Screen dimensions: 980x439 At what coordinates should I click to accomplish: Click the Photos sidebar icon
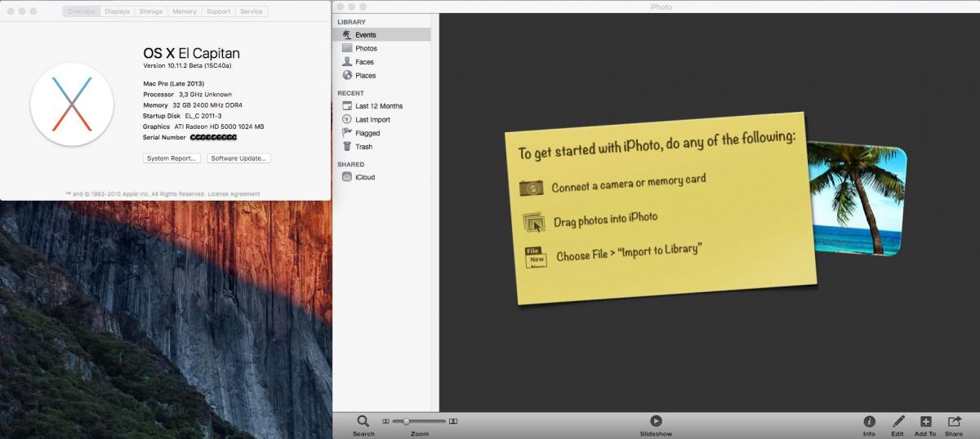(x=347, y=48)
